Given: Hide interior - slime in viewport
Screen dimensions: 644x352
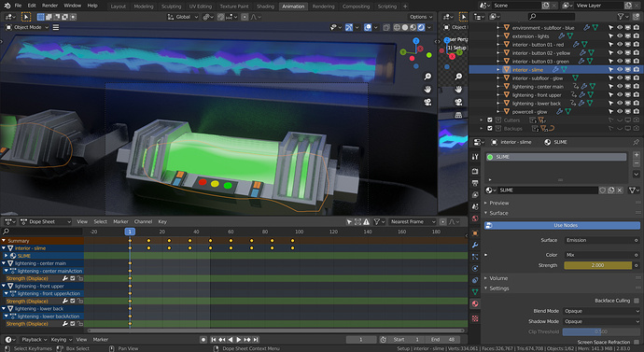Looking at the screenshot, I should coord(620,70).
